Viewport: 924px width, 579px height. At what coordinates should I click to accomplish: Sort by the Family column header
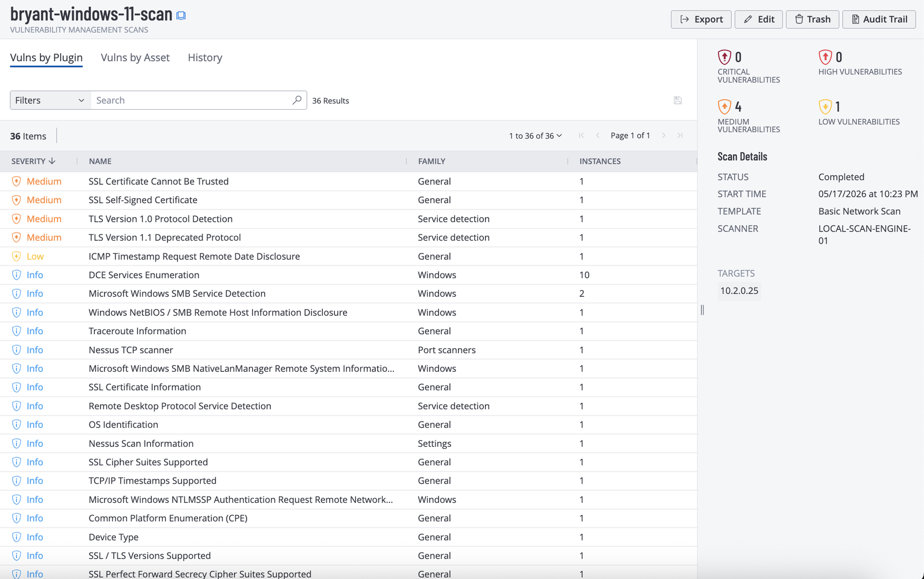(x=431, y=161)
